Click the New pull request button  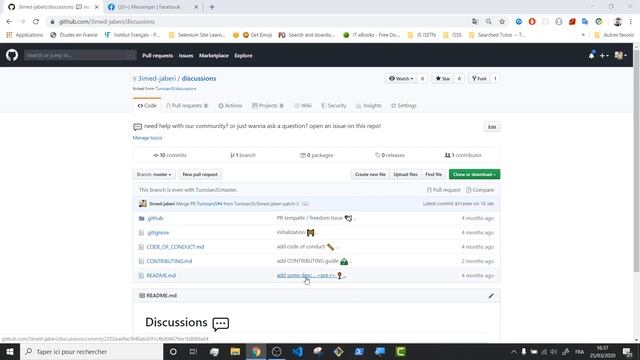200,174
